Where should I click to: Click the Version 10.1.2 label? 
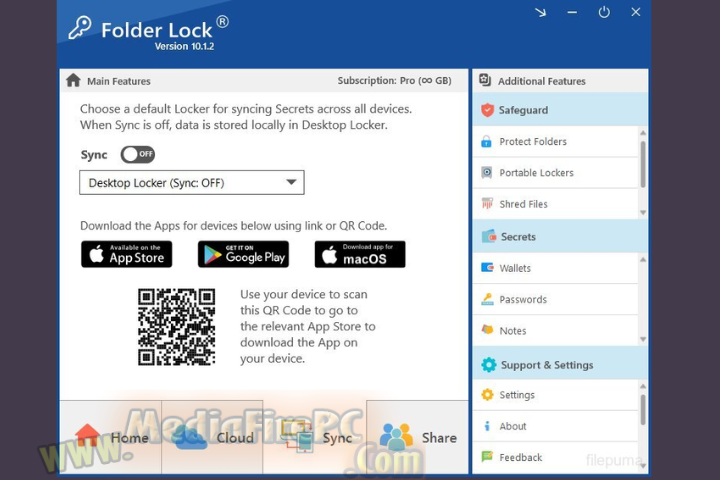coord(184,46)
